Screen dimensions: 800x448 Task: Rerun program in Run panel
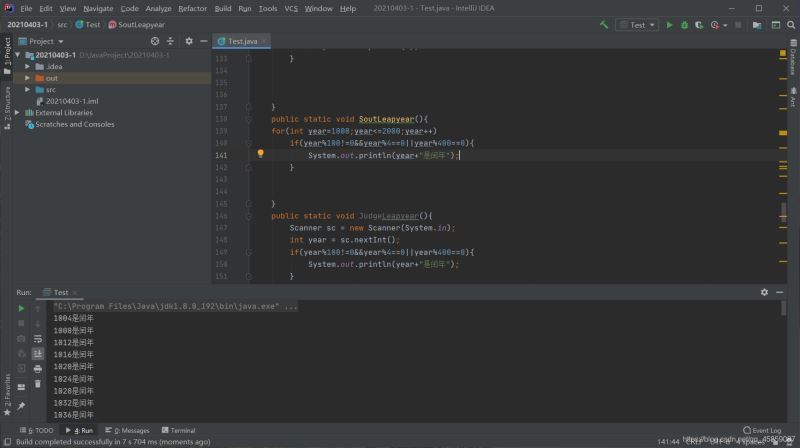click(21, 308)
